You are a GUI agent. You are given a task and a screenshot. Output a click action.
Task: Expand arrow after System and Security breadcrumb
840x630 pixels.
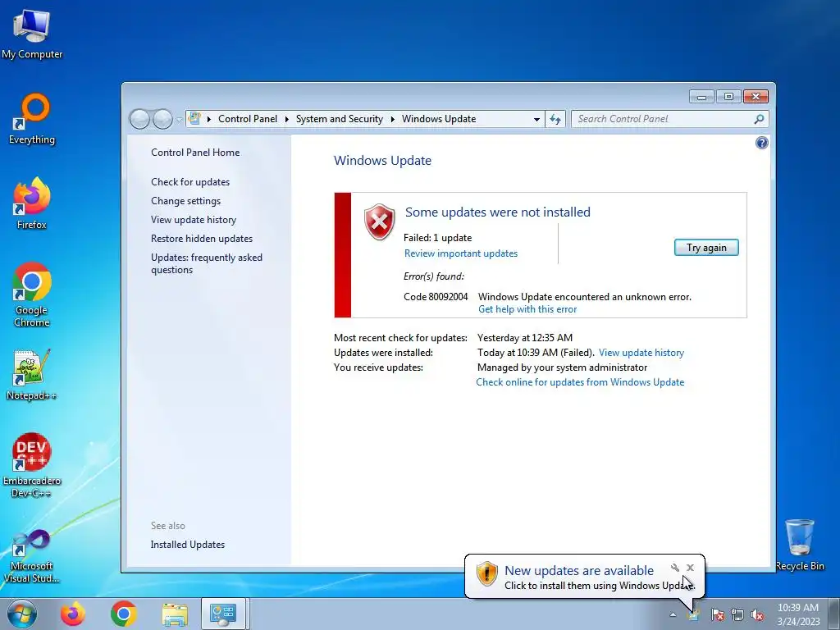[x=393, y=119]
